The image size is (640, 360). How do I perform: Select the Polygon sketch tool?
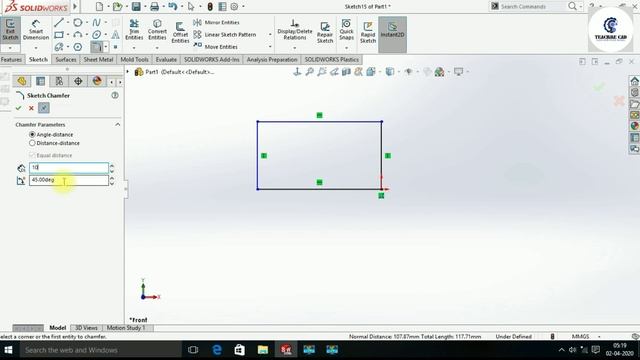(x=78, y=47)
